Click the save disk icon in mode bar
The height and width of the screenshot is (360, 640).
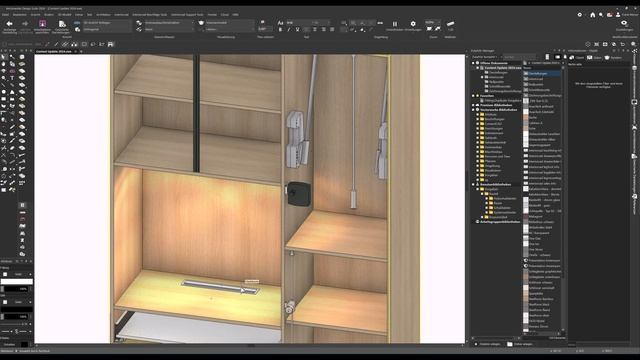click(x=111, y=44)
